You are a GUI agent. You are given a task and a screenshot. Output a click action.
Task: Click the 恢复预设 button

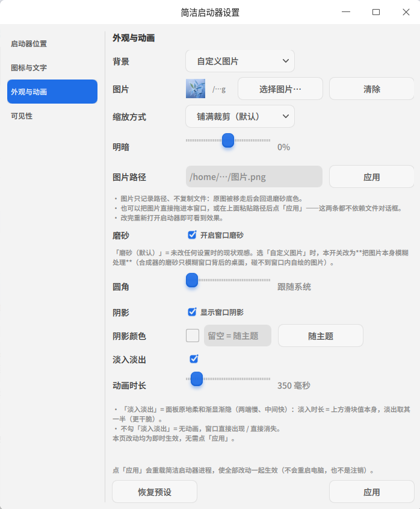click(155, 492)
